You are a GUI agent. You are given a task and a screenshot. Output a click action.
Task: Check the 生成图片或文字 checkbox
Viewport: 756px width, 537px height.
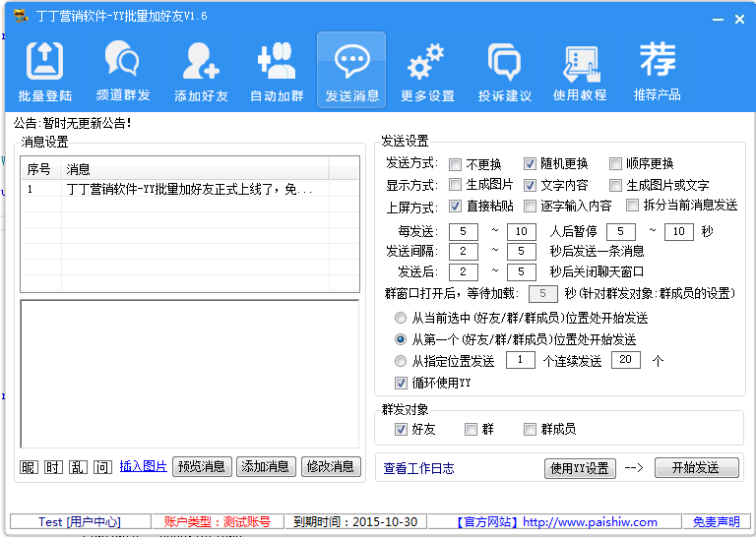point(615,185)
